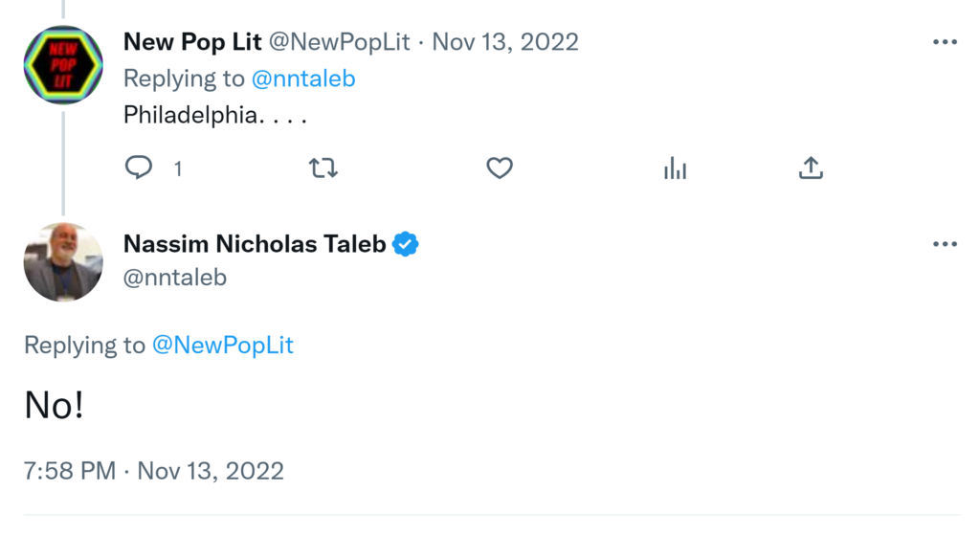View tweet analytics bar chart icon
Screen dimensions: 980x536
pyautogui.click(x=675, y=169)
